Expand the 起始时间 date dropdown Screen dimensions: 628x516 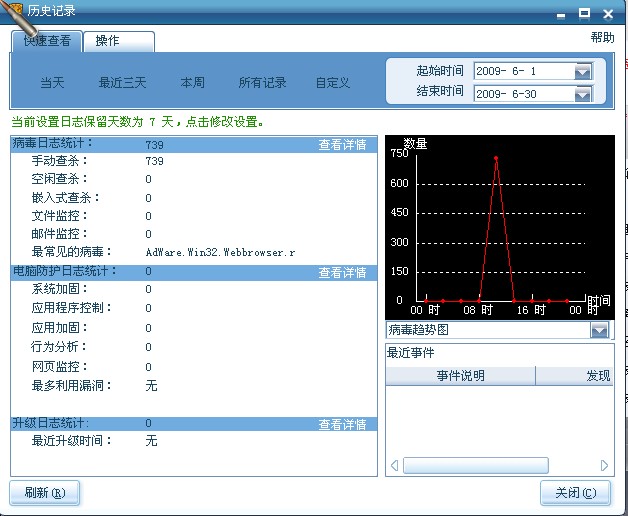tap(583, 72)
